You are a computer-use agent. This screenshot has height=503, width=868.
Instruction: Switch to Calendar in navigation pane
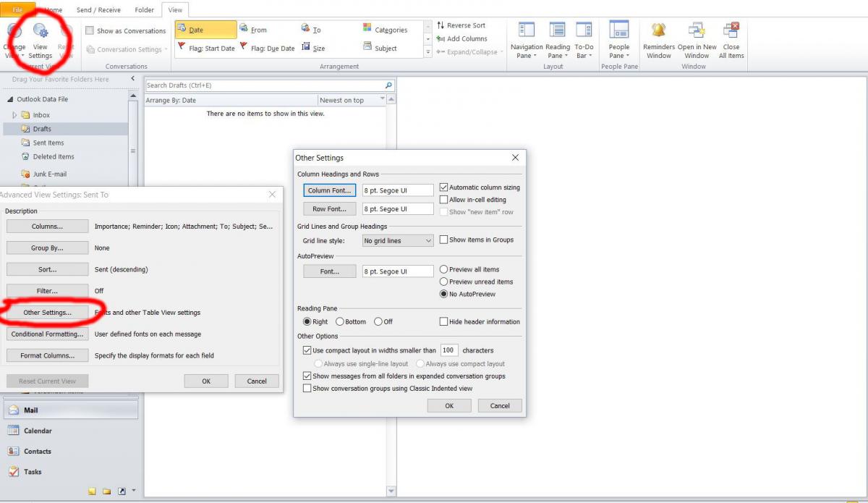(69, 431)
